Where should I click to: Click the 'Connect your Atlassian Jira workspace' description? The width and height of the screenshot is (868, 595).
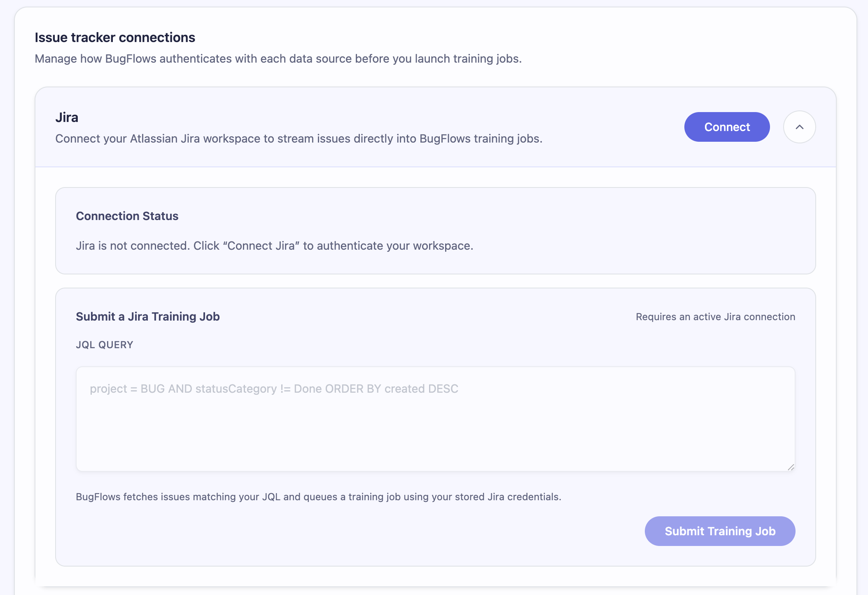[299, 139]
